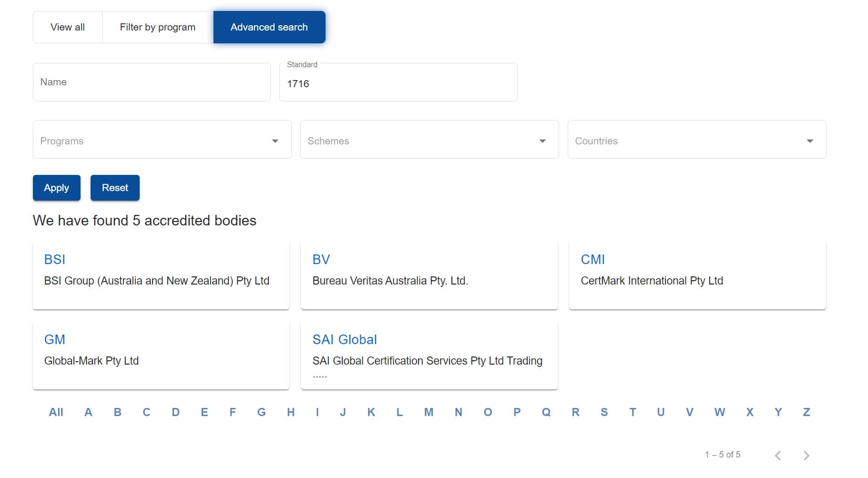Reset the search form

115,188
